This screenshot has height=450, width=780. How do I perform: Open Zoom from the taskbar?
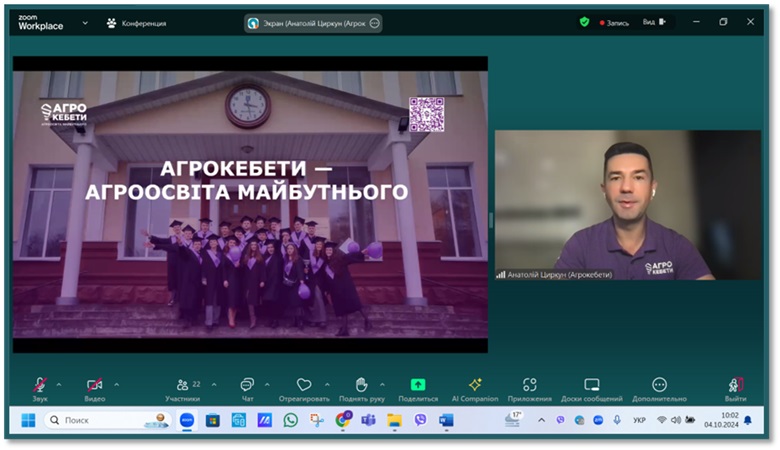pyautogui.click(x=187, y=420)
